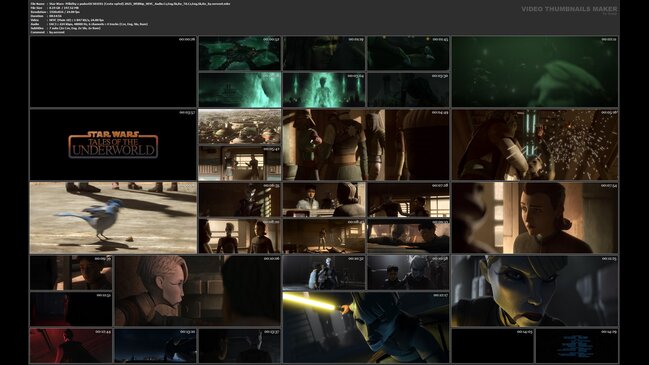Viewport: 649px width, 365px height.
Task: Open the wide room thumbnail with lone figure
Action: (x=324, y=236)
